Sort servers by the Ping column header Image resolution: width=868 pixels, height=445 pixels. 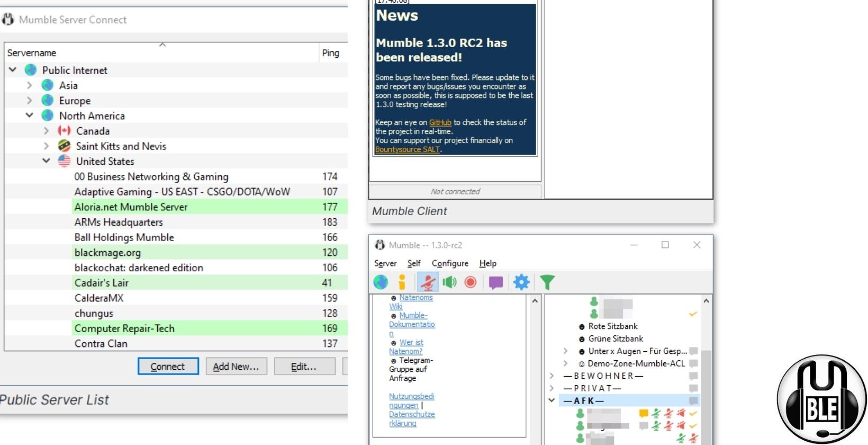pyautogui.click(x=331, y=53)
